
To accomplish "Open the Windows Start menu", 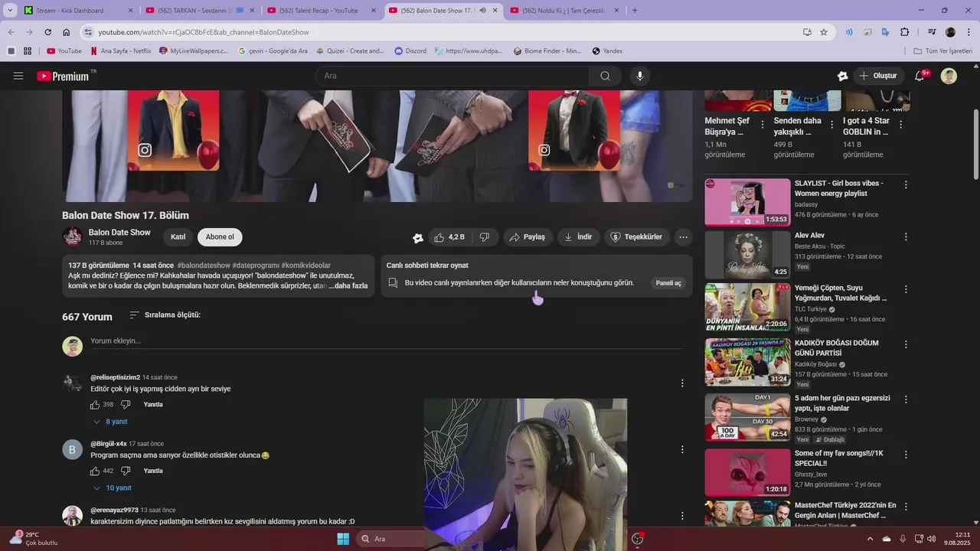I will pyautogui.click(x=343, y=539).
